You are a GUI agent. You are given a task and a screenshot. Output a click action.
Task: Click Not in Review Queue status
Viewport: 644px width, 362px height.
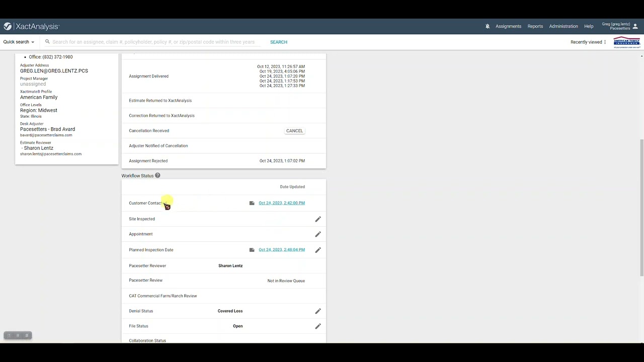pos(286,281)
